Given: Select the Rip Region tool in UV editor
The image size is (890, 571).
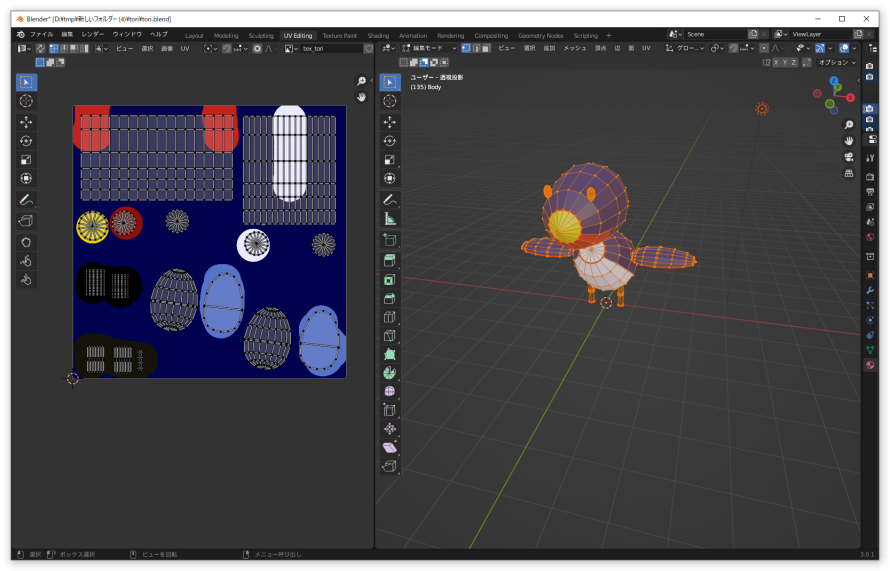Looking at the screenshot, I should pos(26,220).
